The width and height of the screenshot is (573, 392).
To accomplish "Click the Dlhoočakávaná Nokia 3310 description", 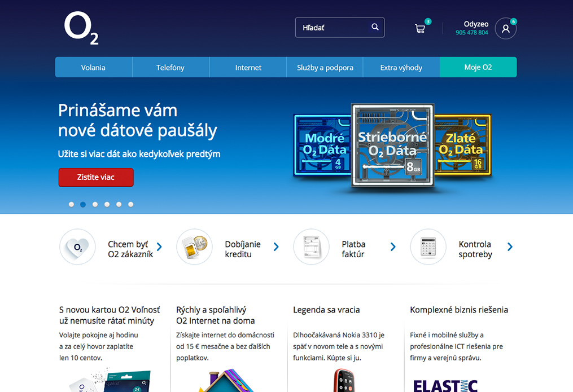I will coord(339,346).
